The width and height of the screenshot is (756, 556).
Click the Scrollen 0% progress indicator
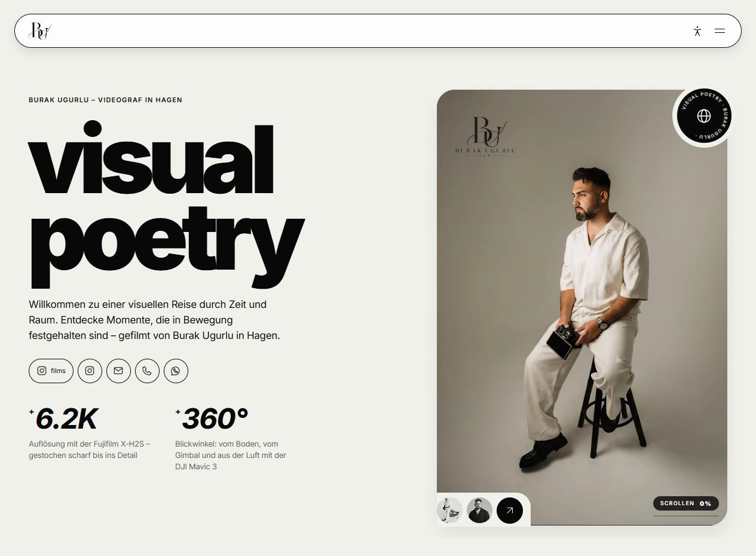685,503
